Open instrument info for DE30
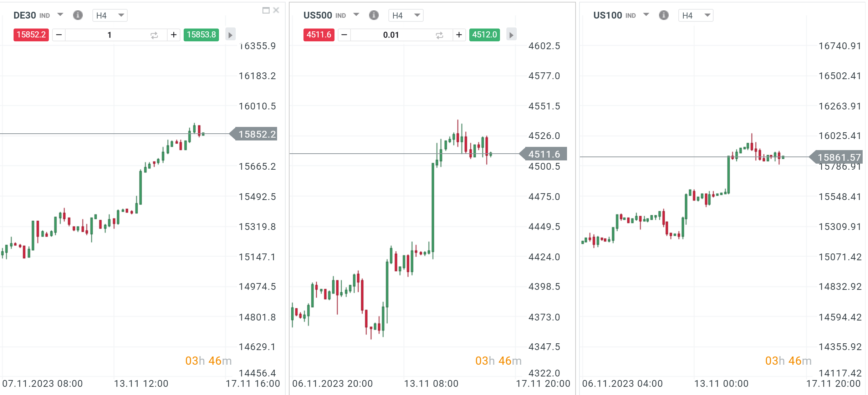The height and width of the screenshot is (395, 868). [78, 15]
